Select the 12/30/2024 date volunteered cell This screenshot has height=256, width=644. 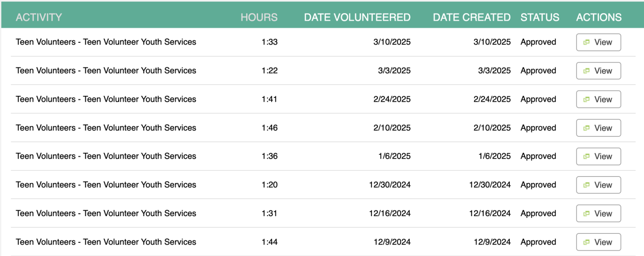[x=389, y=185]
